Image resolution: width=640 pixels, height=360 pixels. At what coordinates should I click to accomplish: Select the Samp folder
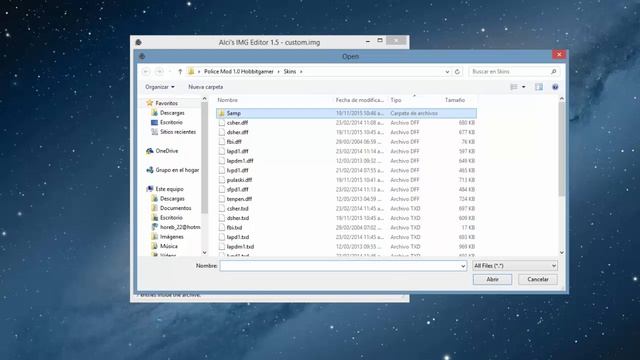[x=346, y=113]
